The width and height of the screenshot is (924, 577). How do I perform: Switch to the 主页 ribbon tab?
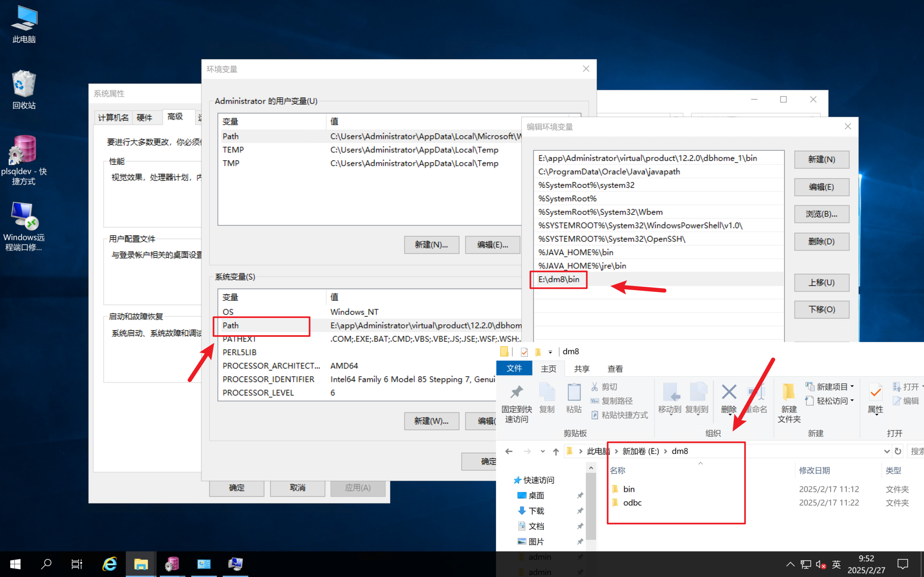tap(548, 369)
